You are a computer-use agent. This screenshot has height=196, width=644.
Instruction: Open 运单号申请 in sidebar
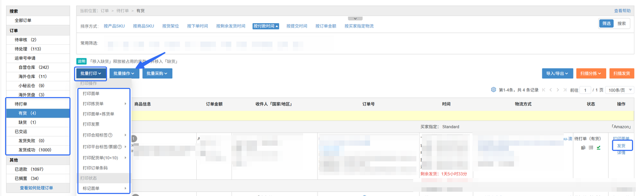(38, 58)
